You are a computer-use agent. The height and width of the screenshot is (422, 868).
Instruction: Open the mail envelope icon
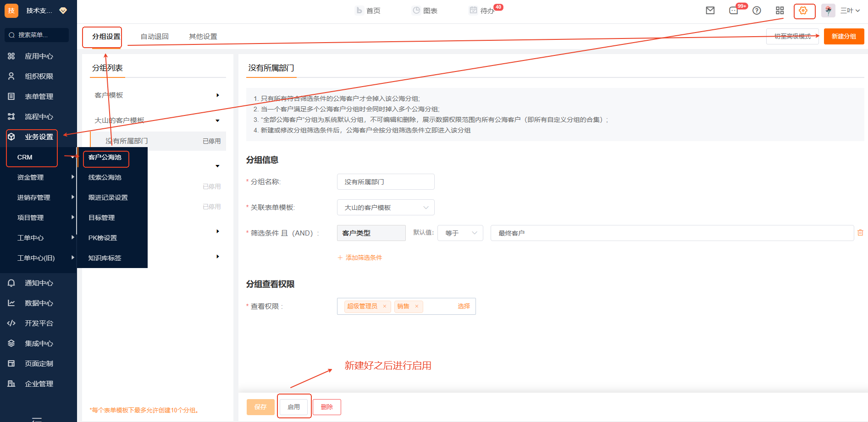point(710,11)
